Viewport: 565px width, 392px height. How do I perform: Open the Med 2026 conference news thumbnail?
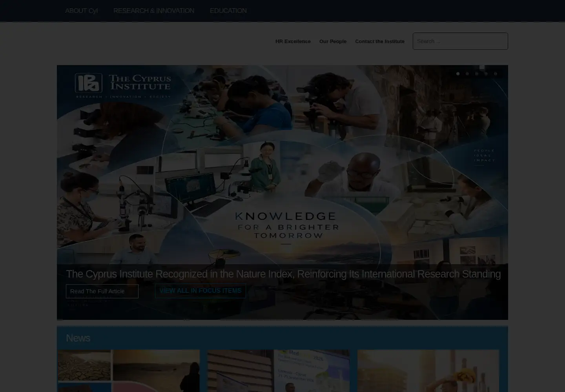point(279,371)
